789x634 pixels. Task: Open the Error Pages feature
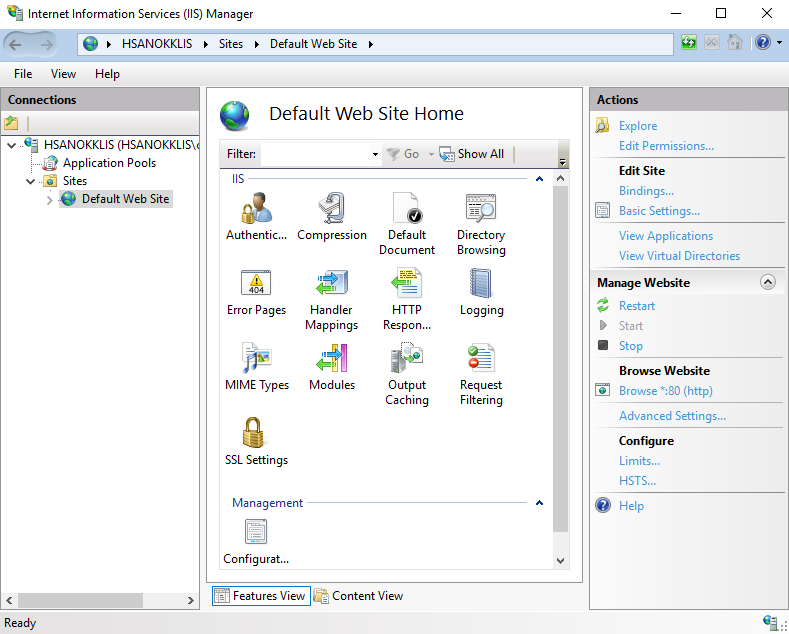click(x=256, y=292)
